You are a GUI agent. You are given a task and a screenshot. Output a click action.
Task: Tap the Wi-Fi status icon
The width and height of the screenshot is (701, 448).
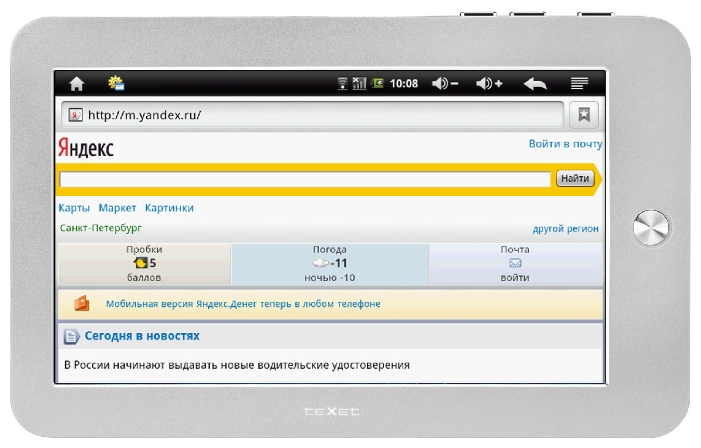(342, 84)
